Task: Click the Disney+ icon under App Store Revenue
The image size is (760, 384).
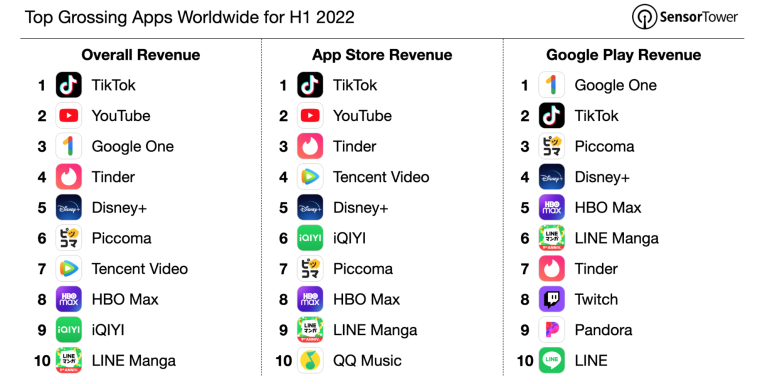Action: point(310,208)
